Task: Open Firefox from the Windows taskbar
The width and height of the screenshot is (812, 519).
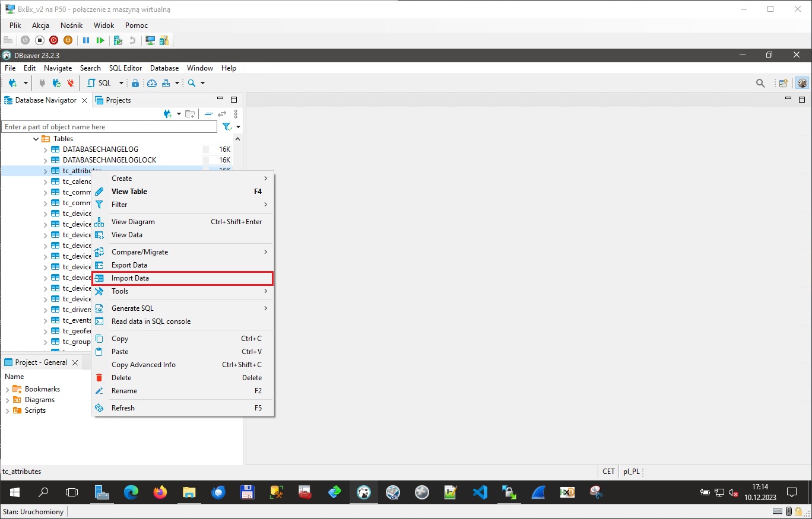Action: [160, 492]
